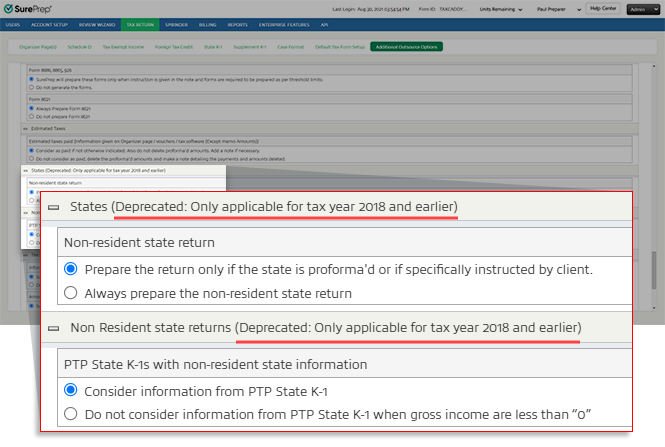Switch to the Foreign Tax Credit tab
Screen dimensions: 665x447
tap(174, 47)
